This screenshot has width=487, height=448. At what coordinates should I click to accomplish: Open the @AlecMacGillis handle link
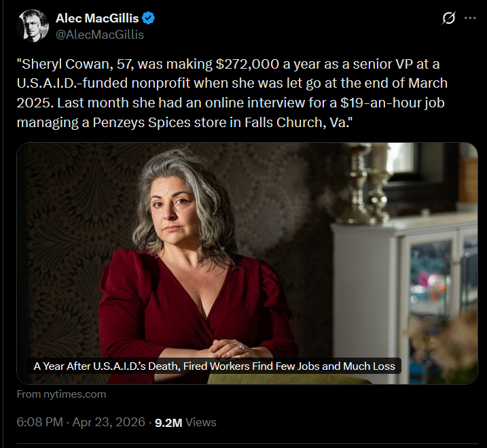point(100,34)
